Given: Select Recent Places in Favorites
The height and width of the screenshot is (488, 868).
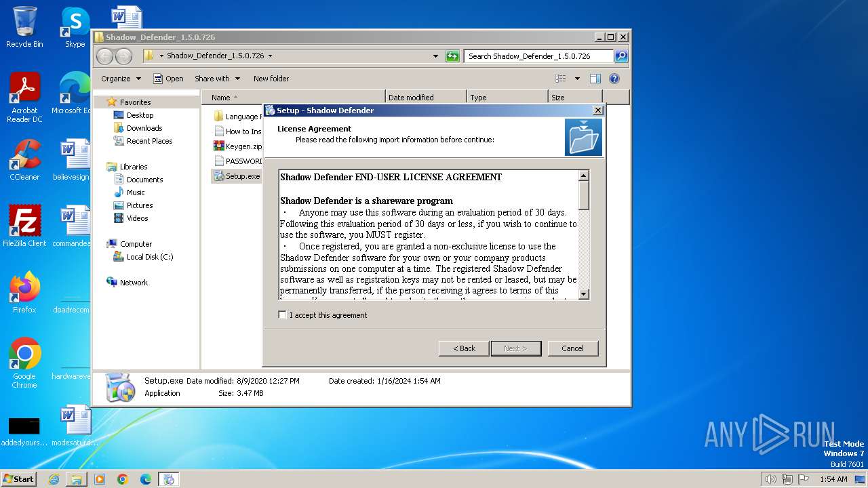Looking at the screenshot, I should pyautogui.click(x=149, y=141).
